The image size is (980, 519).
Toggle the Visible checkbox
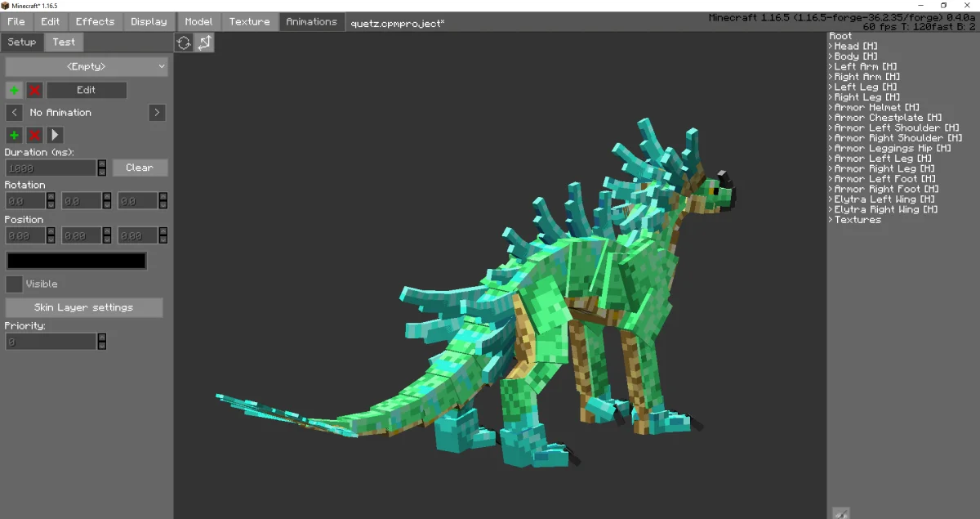click(14, 284)
